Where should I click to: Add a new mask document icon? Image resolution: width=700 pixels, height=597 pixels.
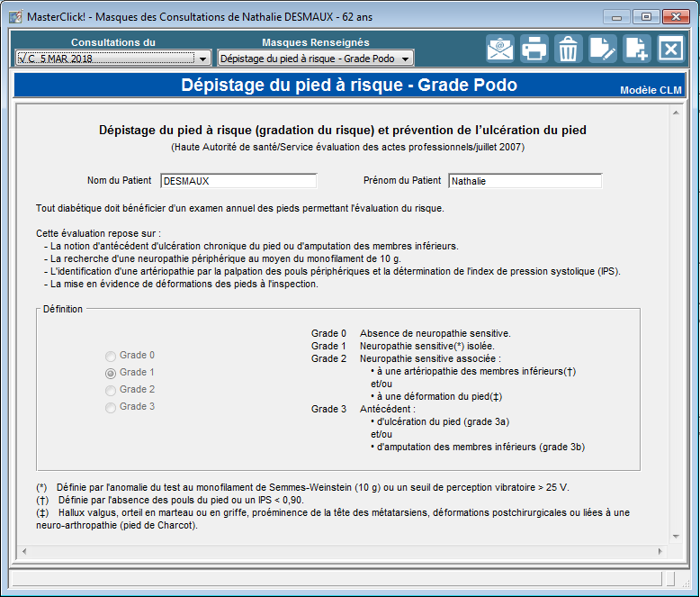[636, 49]
